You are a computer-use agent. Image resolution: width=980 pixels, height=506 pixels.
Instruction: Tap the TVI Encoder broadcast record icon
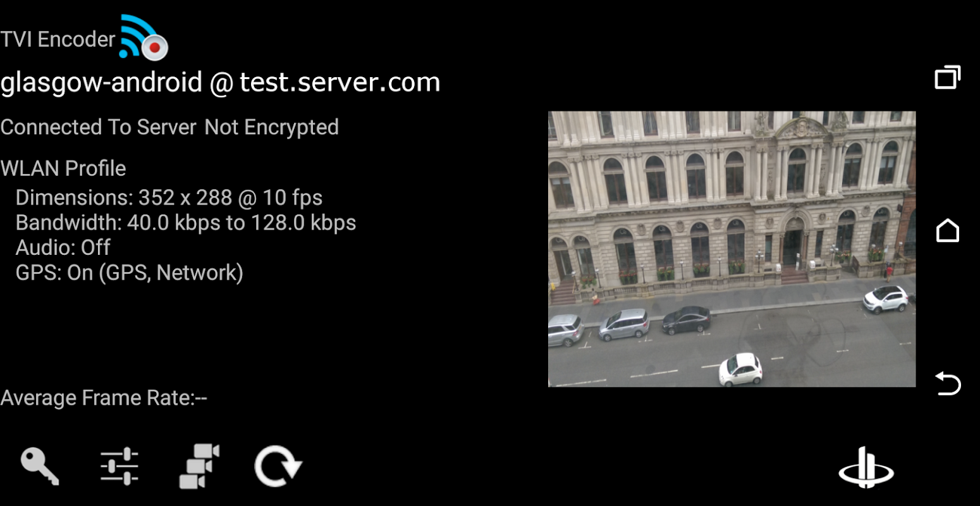[x=144, y=37]
